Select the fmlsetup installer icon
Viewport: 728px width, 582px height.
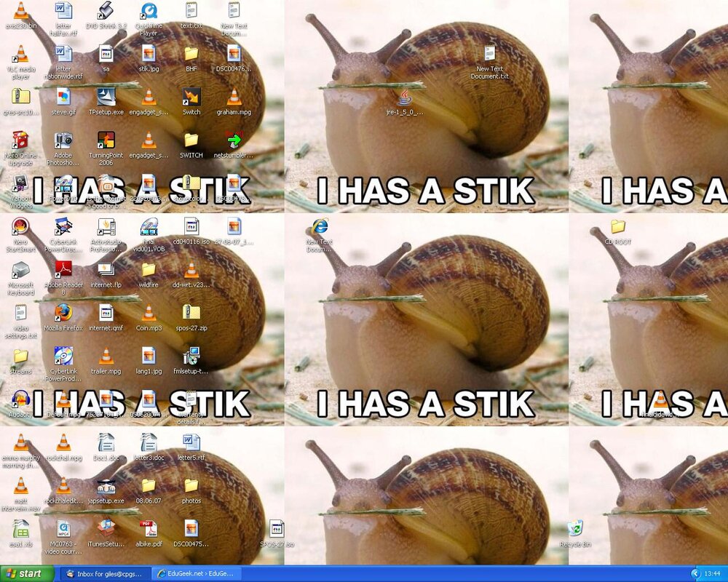pos(191,356)
